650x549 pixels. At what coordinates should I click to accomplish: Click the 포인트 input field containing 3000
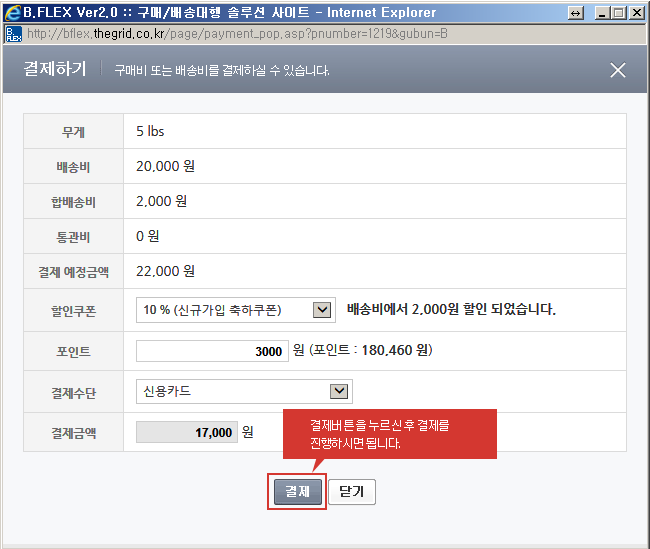(212, 351)
